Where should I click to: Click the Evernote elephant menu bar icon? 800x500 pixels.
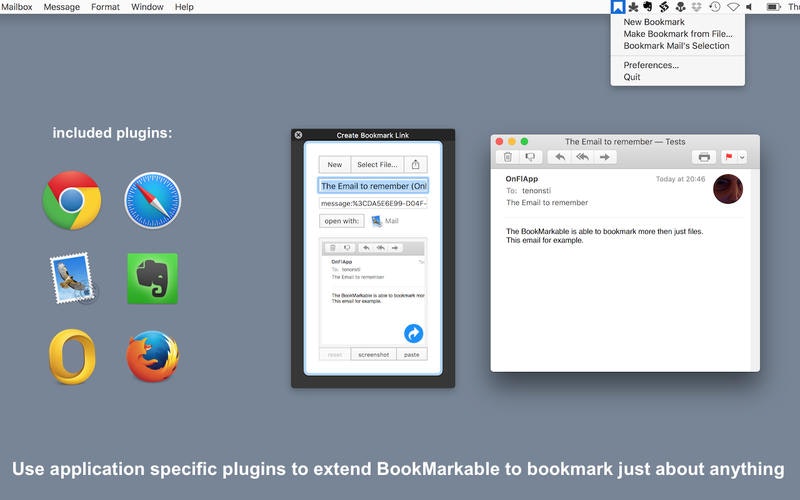click(648, 7)
